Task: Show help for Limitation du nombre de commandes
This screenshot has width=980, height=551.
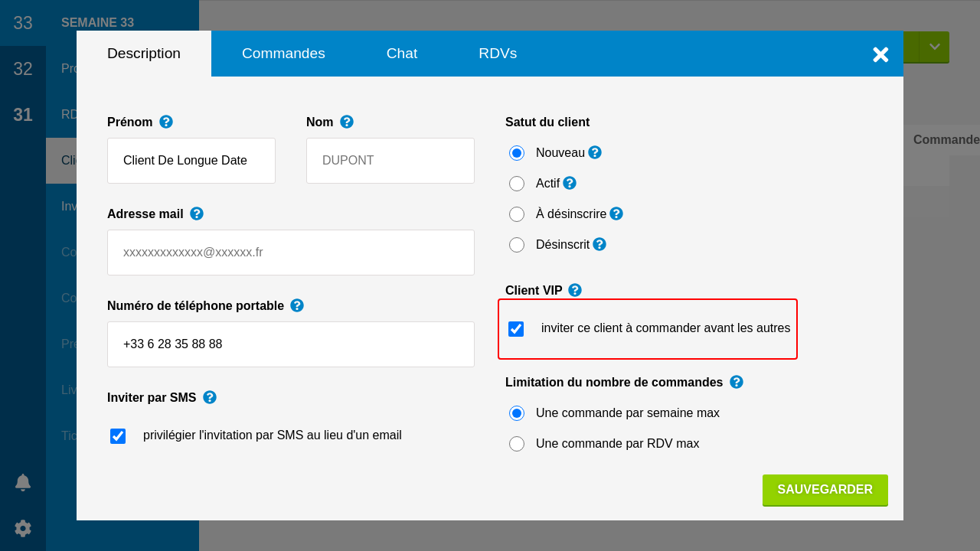Action: [737, 382]
